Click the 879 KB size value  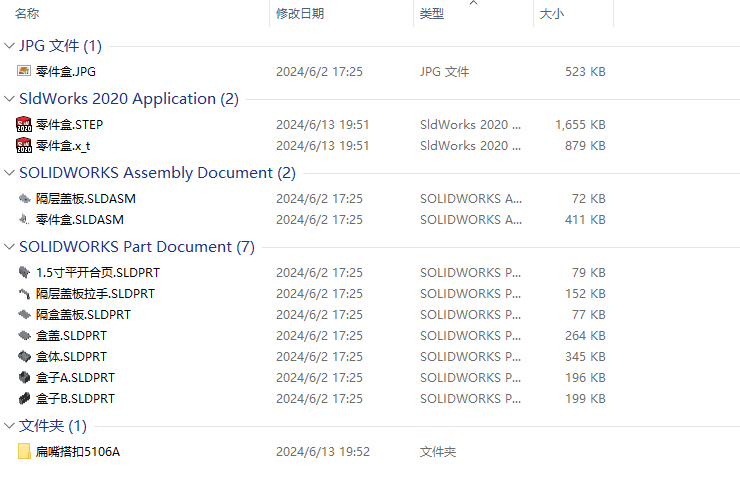tap(585, 145)
